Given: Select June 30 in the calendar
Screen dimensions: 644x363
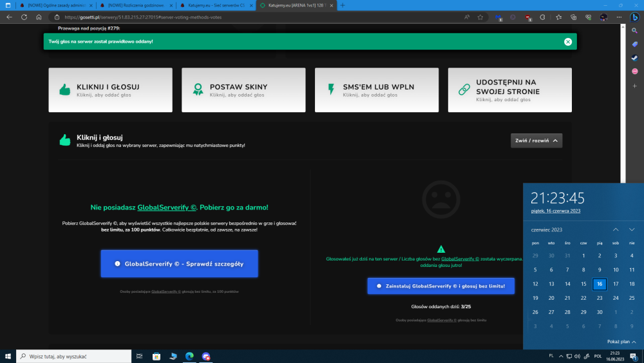Looking at the screenshot, I should (600, 312).
